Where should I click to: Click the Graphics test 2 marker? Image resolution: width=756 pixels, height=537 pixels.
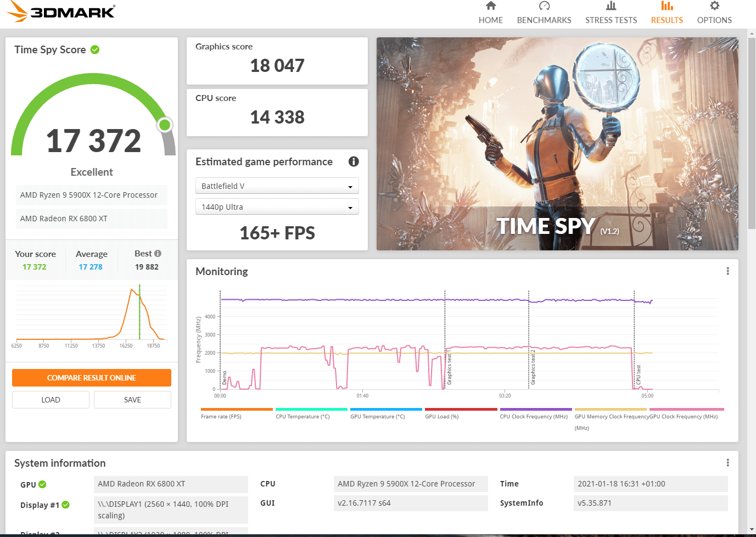pyautogui.click(x=533, y=367)
